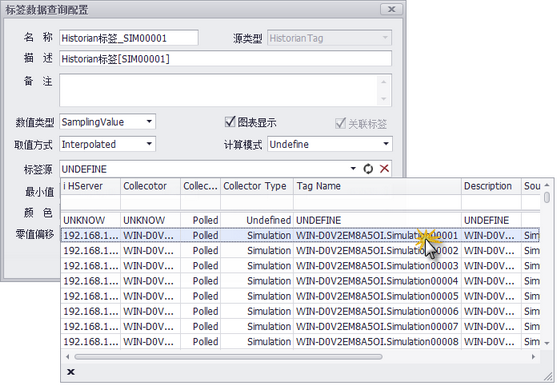Click the 名称 input field
557x386 pixels.
click(129, 38)
